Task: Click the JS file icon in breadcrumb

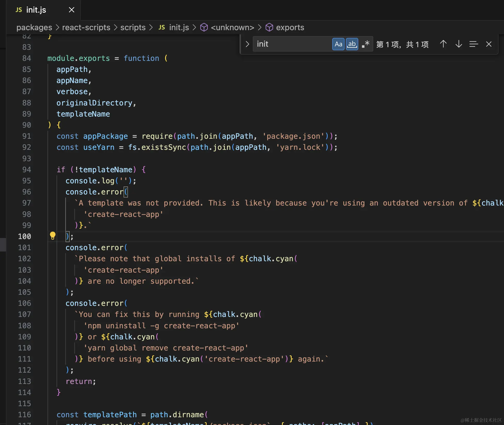Action: (162, 27)
